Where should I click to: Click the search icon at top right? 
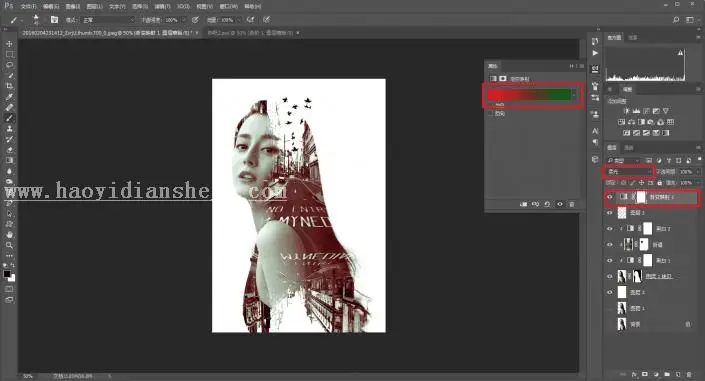pos(676,20)
